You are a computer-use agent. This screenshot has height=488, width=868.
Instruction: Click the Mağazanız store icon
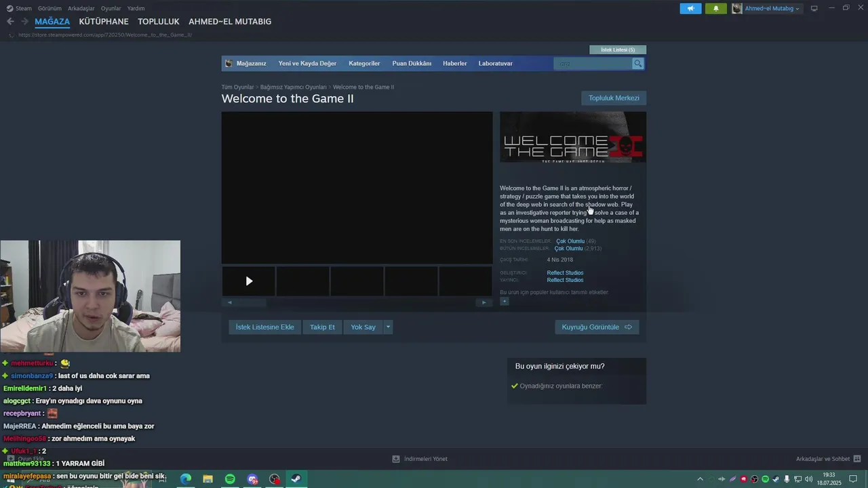(x=229, y=64)
